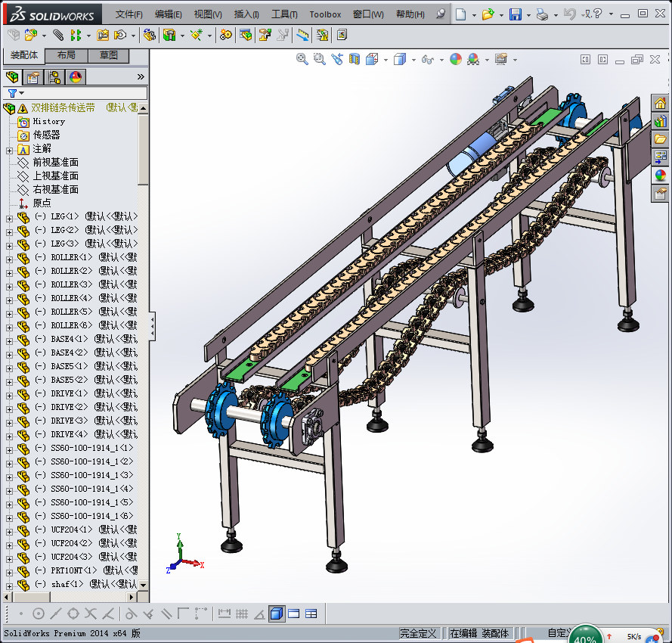Switch to two-view horizontal viewport layout
This screenshot has height=643, width=672.
point(294,613)
